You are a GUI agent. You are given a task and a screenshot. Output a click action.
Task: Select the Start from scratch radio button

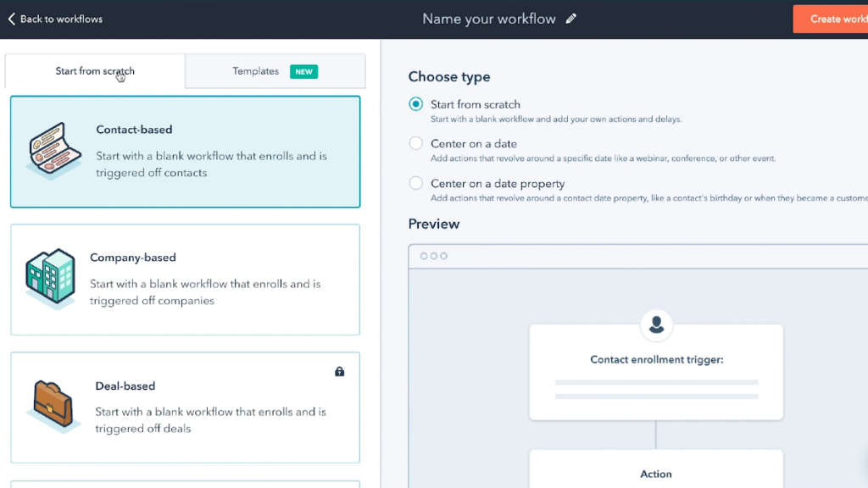415,104
